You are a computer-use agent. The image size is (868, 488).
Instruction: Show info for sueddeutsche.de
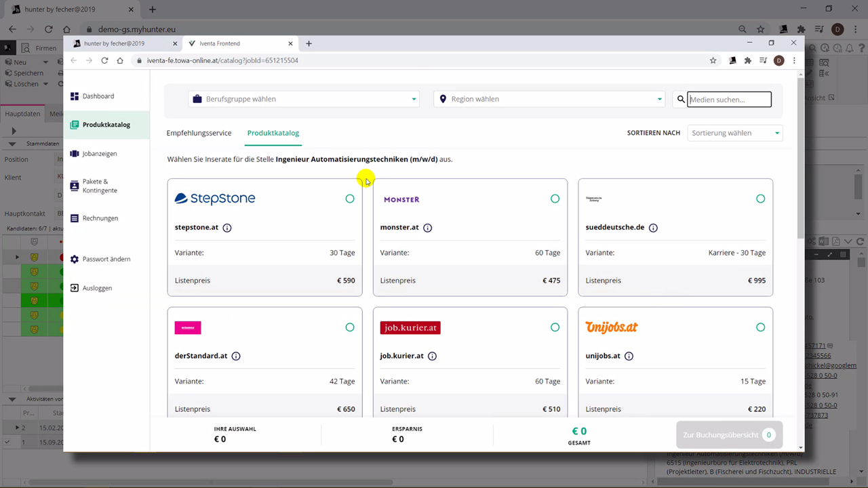pyautogui.click(x=653, y=228)
